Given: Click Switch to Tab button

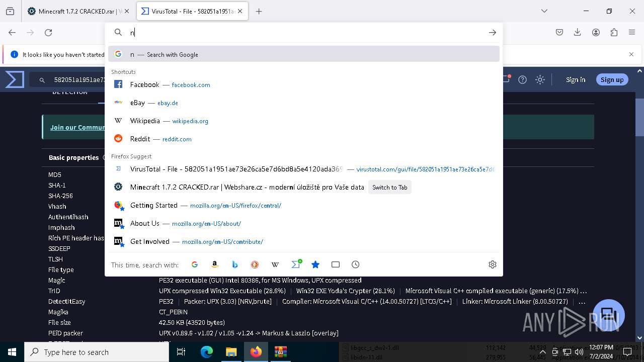Looking at the screenshot, I should click(x=389, y=187).
